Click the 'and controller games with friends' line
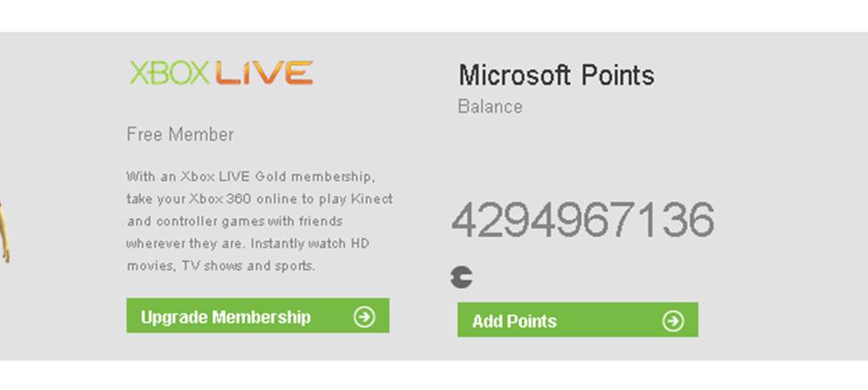Viewport: 868px width, 390px height. tap(235, 222)
